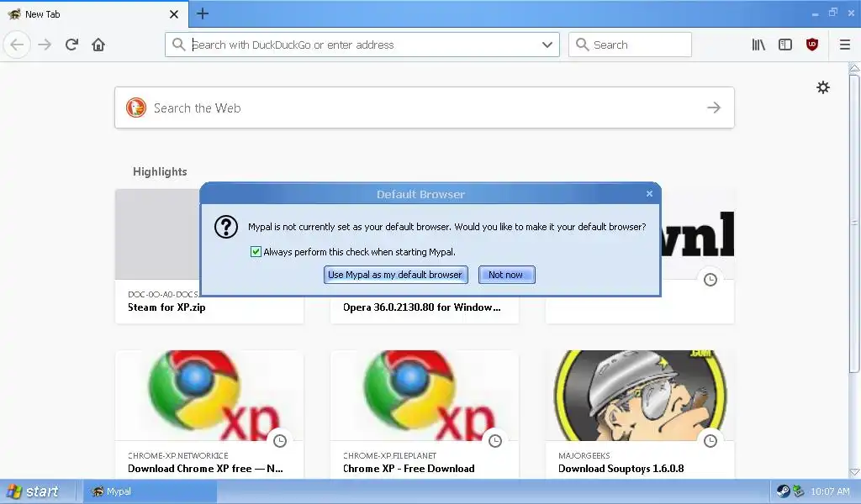Open Steam for XP.zip highlight
The height and width of the screenshot is (504, 861).
166,307
